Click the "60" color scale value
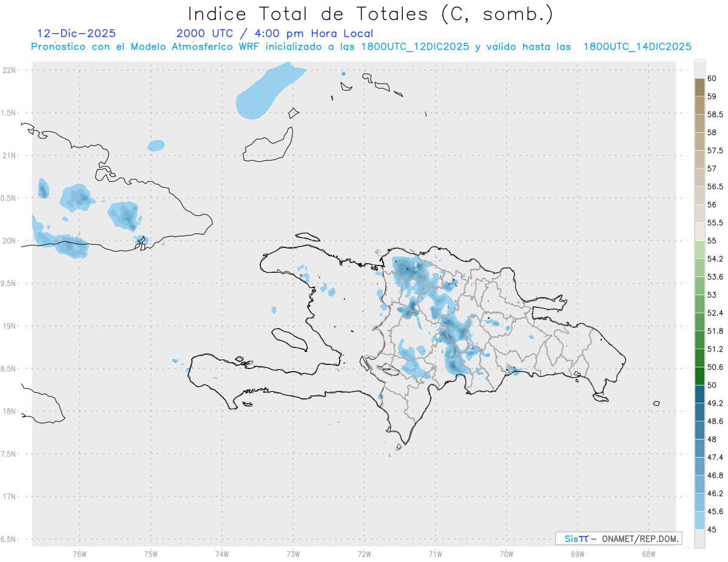This screenshot has width=728, height=562. pyautogui.click(x=712, y=78)
